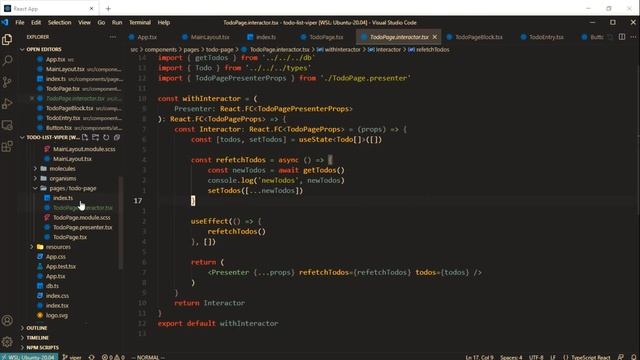Expand the Timeline section
The image size is (640, 360).
pyautogui.click(x=37, y=338)
